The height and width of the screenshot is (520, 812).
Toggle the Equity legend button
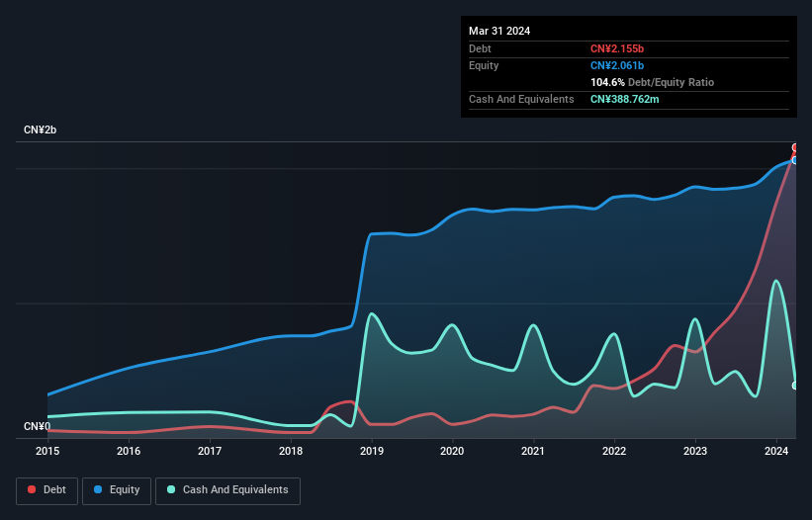pos(117,490)
